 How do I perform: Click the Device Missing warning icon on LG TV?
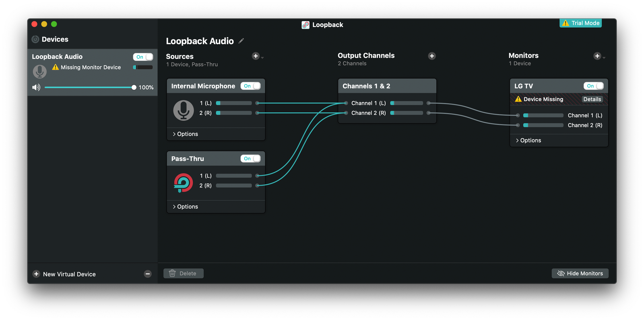(x=518, y=99)
